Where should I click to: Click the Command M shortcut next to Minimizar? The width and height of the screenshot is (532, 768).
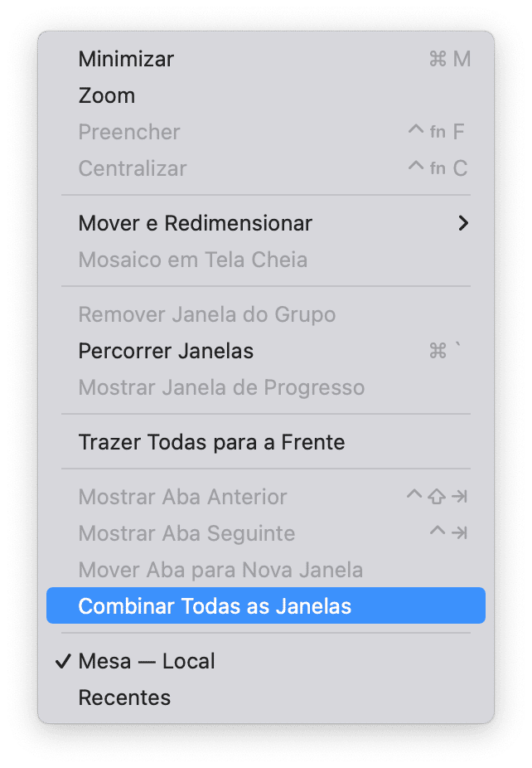[450, 59]
